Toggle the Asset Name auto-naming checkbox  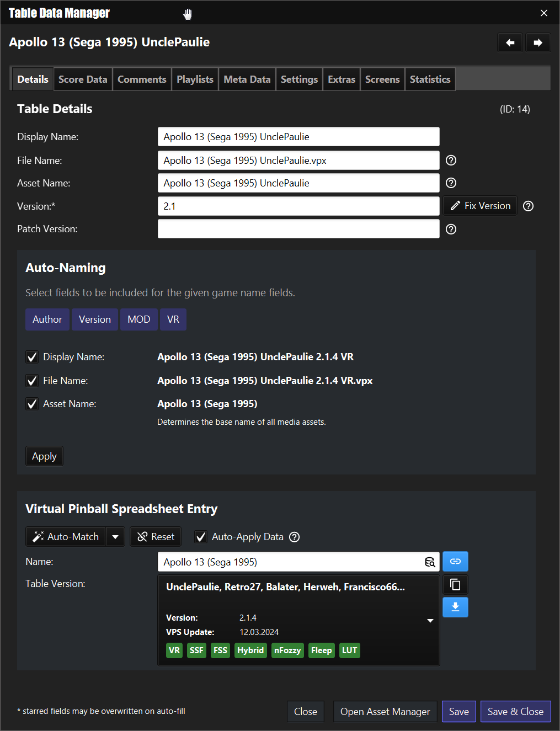(x=32, y=404)
